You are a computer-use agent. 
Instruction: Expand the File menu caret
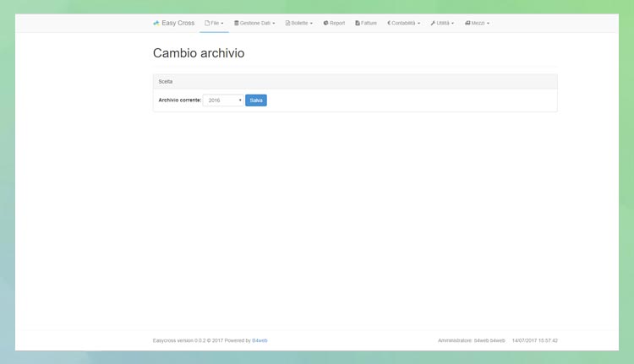[x=222, y=24]
